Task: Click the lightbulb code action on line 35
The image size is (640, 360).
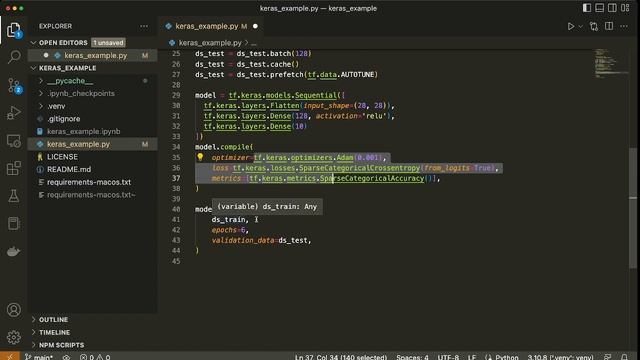Action: (x=200, y=157)
